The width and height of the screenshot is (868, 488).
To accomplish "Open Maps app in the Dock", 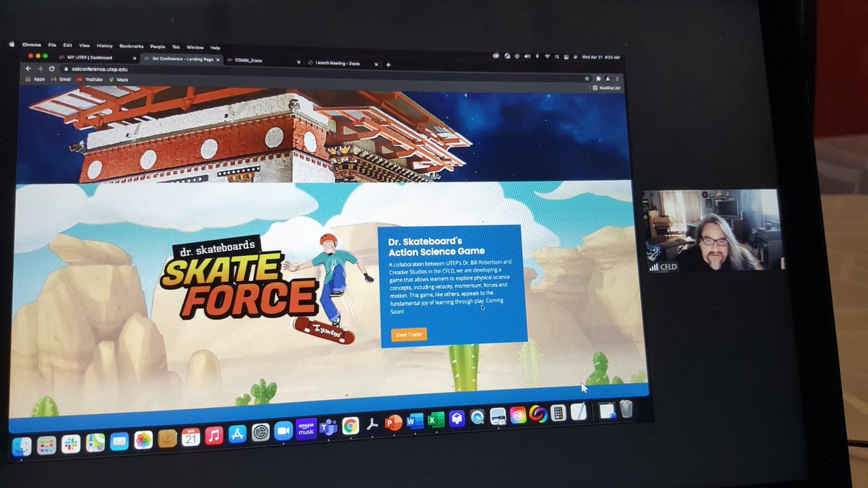I will click(95, 442).
